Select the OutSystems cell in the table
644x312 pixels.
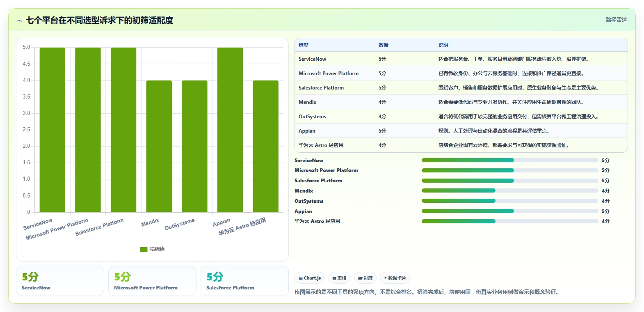point(312,117)
